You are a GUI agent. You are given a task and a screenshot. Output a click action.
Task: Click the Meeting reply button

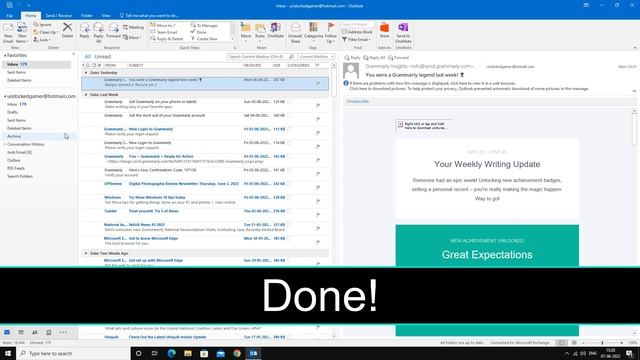tap(133, 27)
